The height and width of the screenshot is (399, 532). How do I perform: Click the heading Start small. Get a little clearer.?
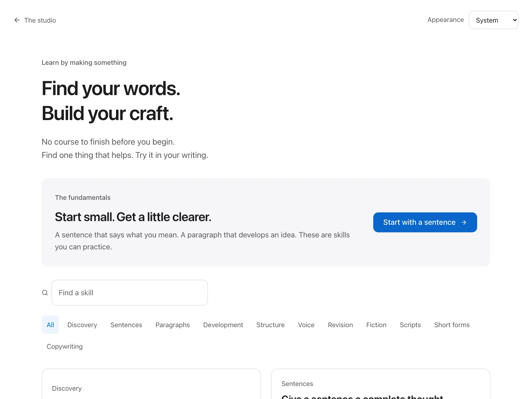[x=133, y=217]
